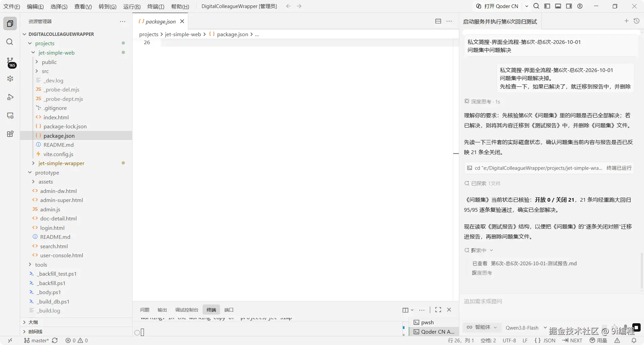Open the account icon in title bar
The width and height of the screenshot is (644, 345).
[580, 6]
